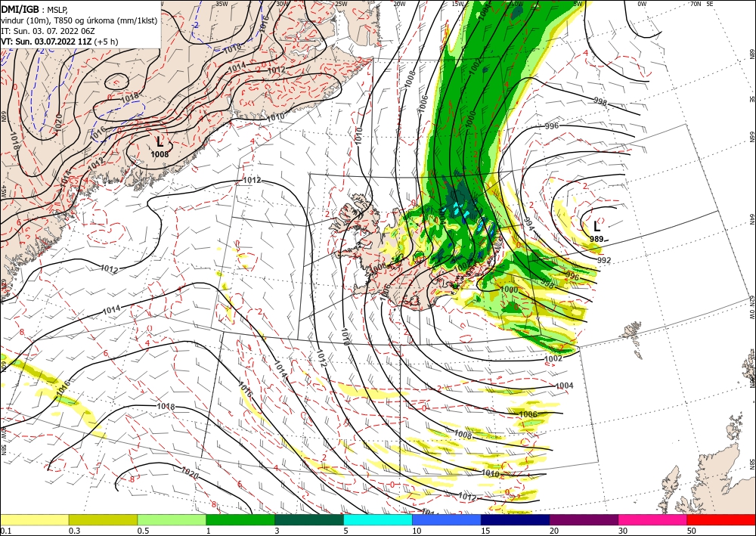Viewport: 756px width, 536px height.
Task: Pick the green 1–3 mm legend swatch
Action: coord(240,520)
